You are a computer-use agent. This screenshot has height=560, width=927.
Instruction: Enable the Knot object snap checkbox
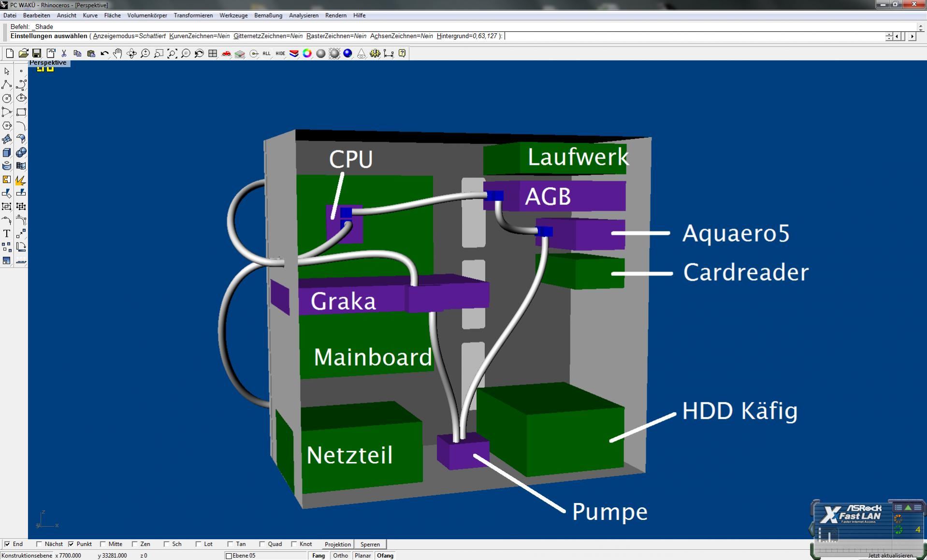pos(294,544)
